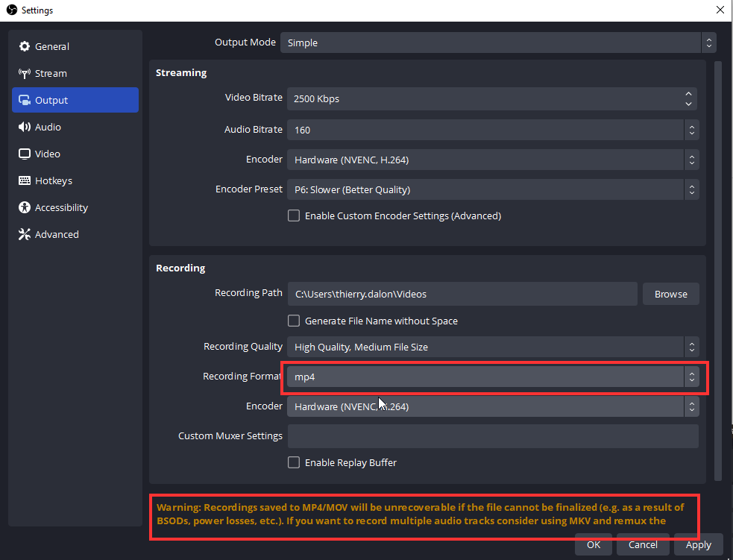Click the settings panel vertical scrollbar
The width and height of the screenshot is (733, 560).
tap(718, 271)
